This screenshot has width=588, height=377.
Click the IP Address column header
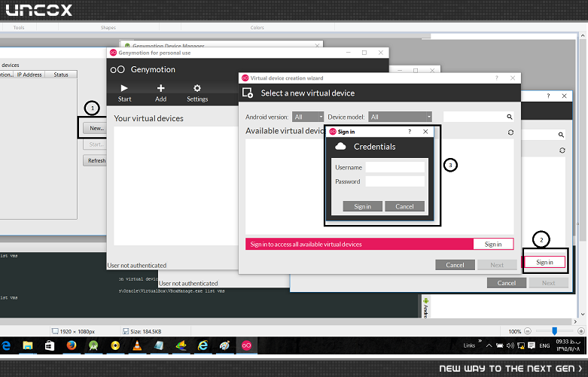click(x=29, y=74)
